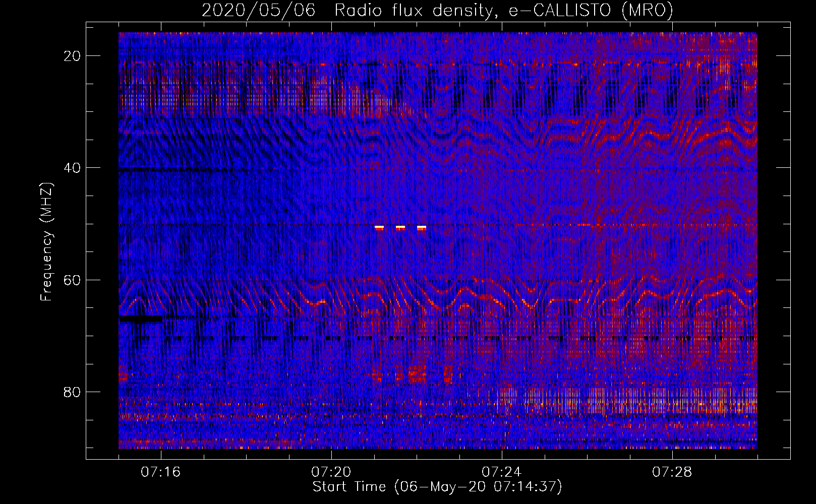Image resolution: width=816 pixels, height=504 pixels.
Task: Select the 07:16 time axis label
Action: point(161,472)
